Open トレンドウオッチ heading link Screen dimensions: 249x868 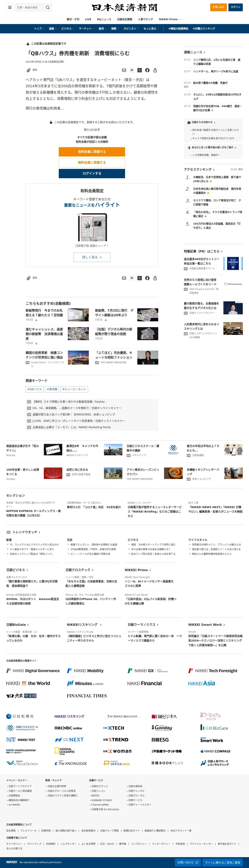pyautogui.click(x=26, y=532)
